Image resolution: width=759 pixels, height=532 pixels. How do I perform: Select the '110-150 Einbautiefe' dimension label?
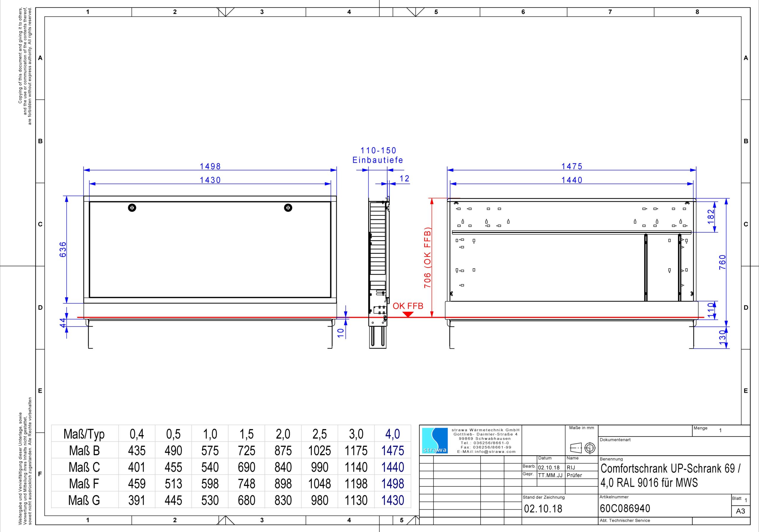point(378,155)
